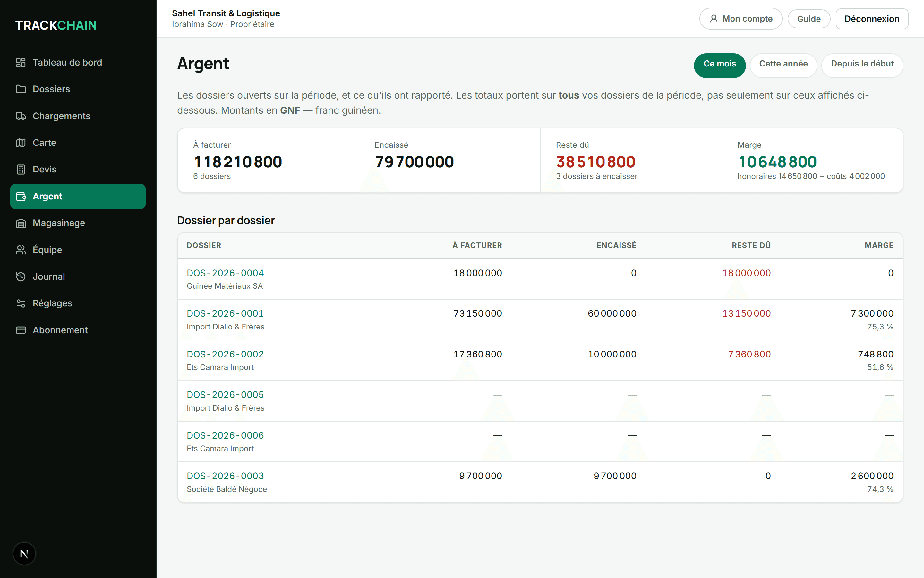Screen dimensions: 924x578
Task: Click the Réglages sliders icon
Action: (x=21, y=303)
